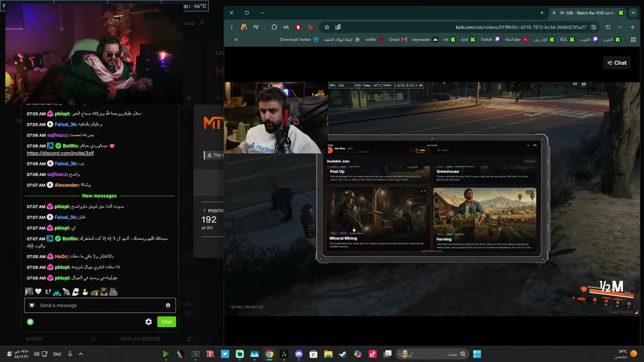Open chat settings gear
This screenshot has width=644, height=362.
(x=148, y=322)
